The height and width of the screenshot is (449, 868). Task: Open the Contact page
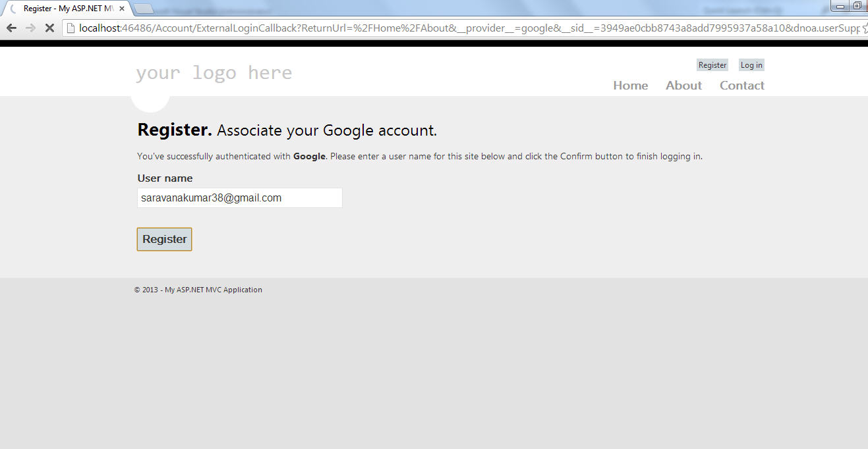coord(741,86)
